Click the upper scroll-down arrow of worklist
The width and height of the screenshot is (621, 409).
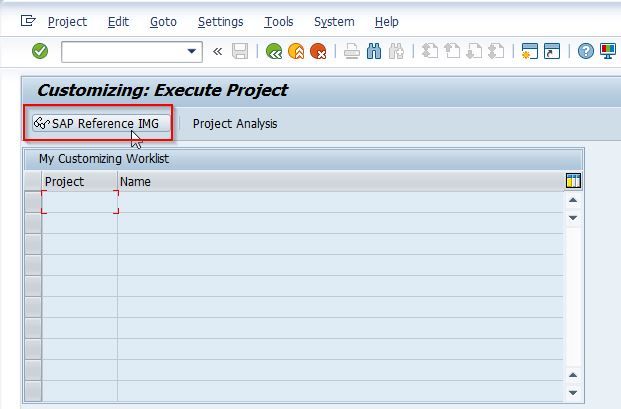click(x=573, y=218)
